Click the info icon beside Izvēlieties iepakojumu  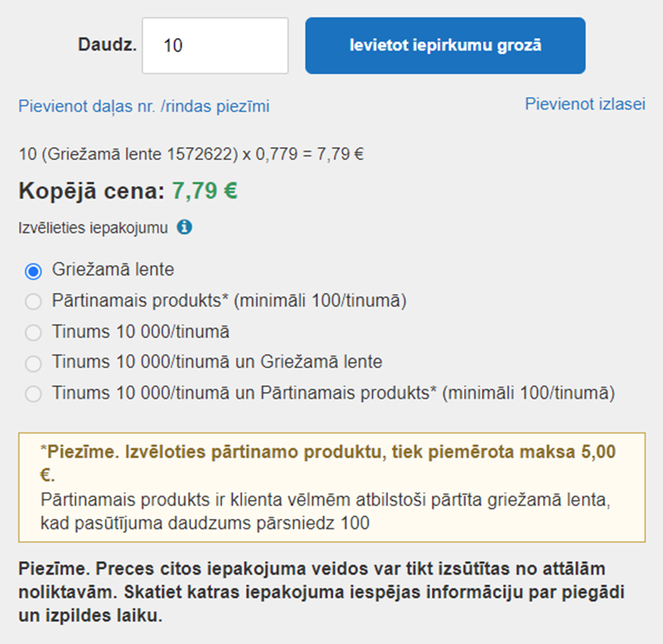[184, 228]
